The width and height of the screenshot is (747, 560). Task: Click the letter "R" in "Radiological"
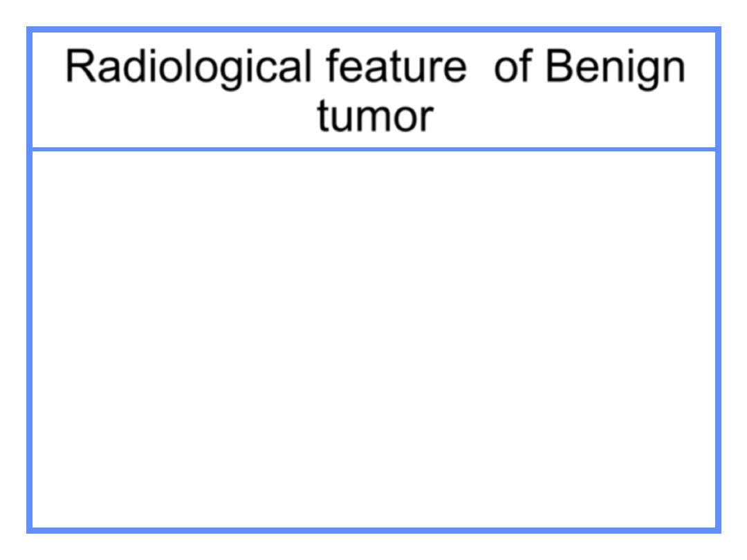[79, 66]
